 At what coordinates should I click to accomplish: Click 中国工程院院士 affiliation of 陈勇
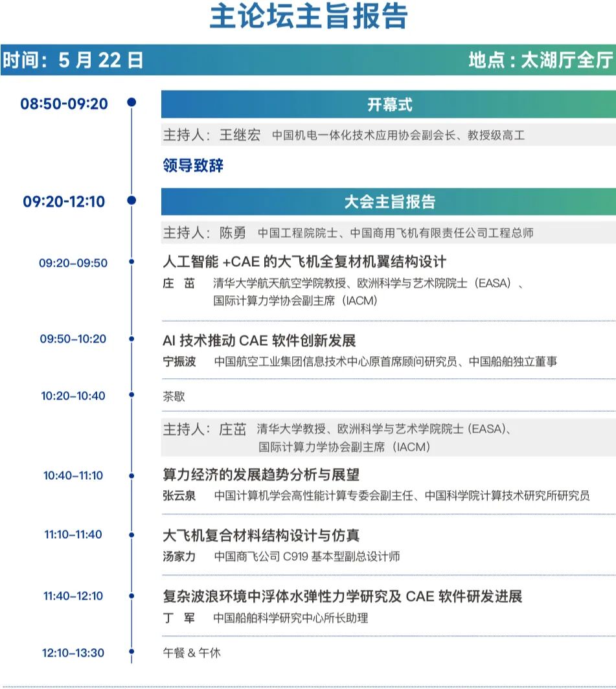point(298,233)
